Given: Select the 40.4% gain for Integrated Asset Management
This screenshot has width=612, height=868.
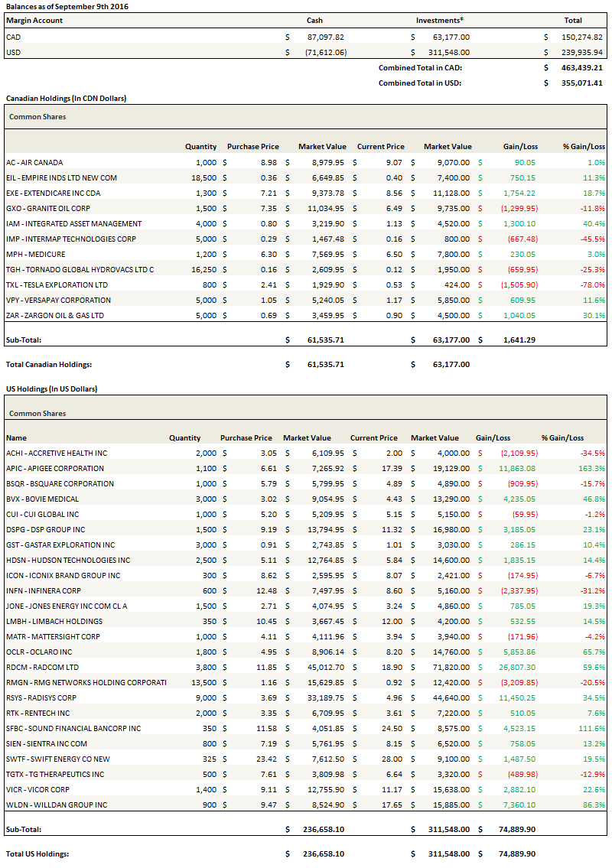Looking at the screenshot, I should (593, 224).
